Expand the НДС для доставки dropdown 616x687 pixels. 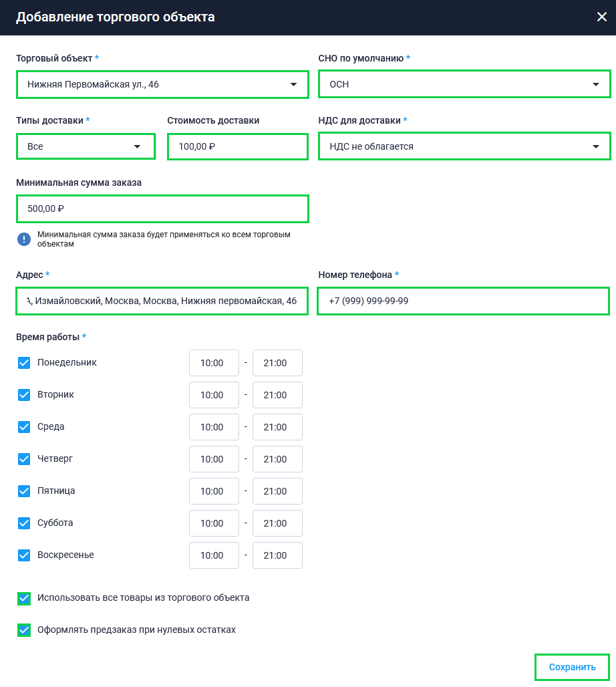464,146
